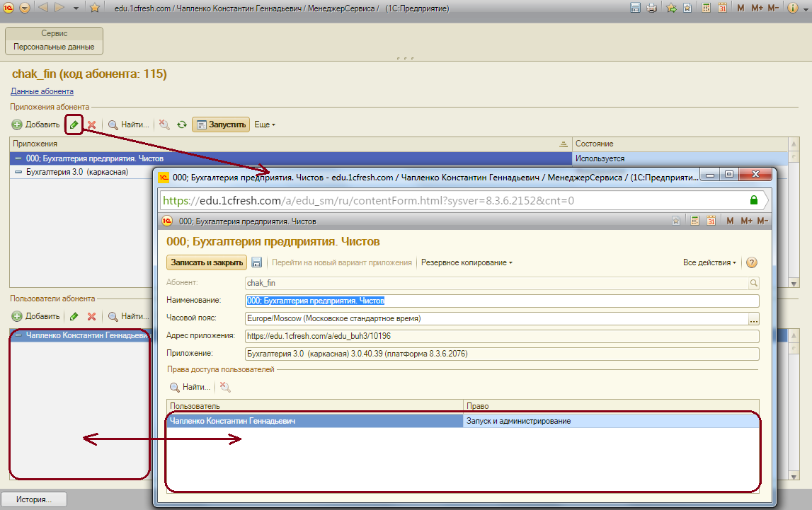Open the favorites star in the title bar
Screen dimensions: 812x510
tap(94, 8)
